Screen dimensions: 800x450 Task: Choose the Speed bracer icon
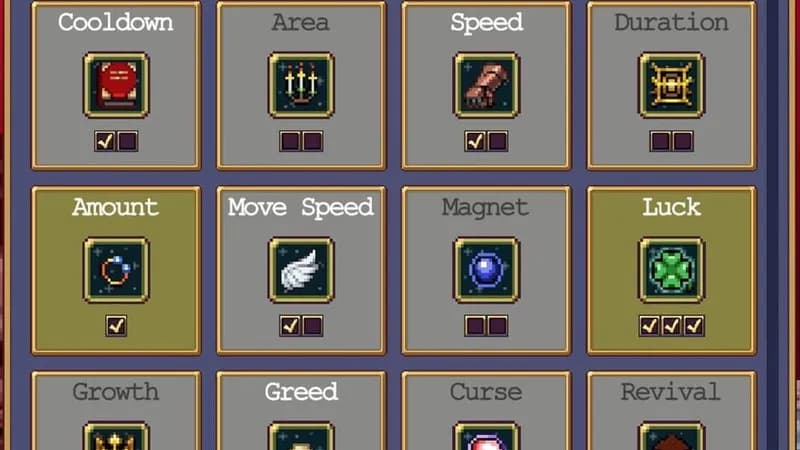click(487, 85)
